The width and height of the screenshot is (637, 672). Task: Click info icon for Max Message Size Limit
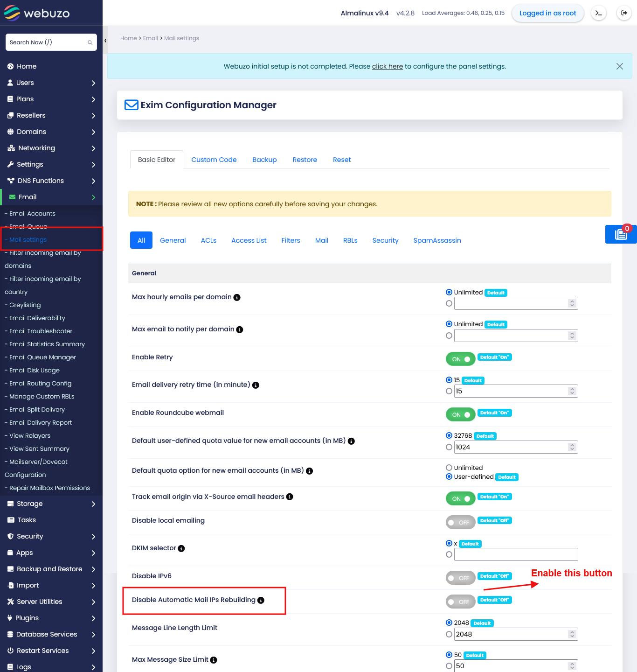tap(214, 660)
